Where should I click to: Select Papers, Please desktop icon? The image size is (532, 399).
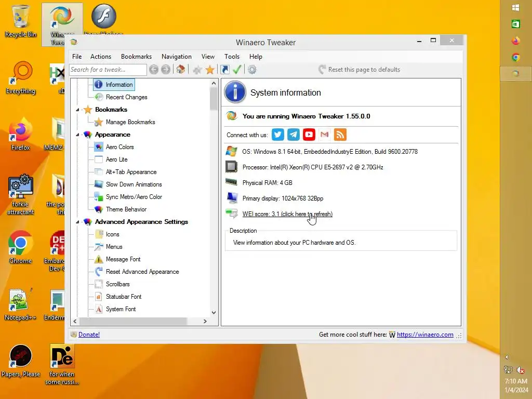(20, 361)
